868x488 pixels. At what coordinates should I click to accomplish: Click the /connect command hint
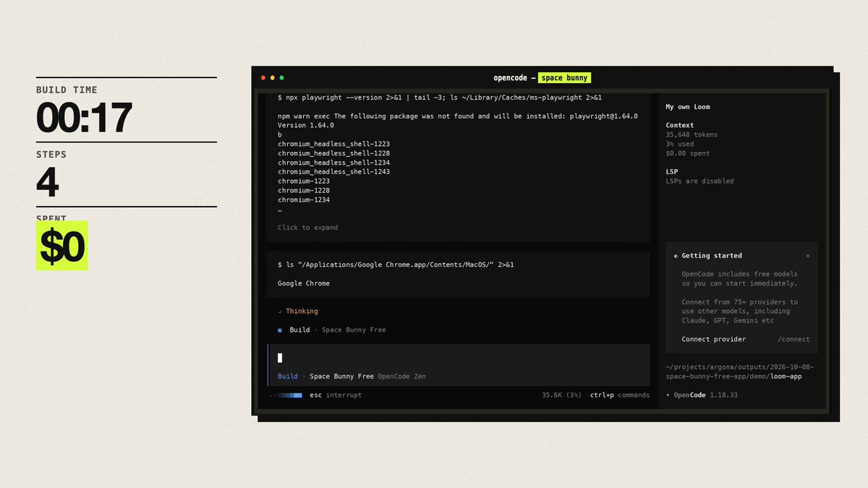[794, 340]
